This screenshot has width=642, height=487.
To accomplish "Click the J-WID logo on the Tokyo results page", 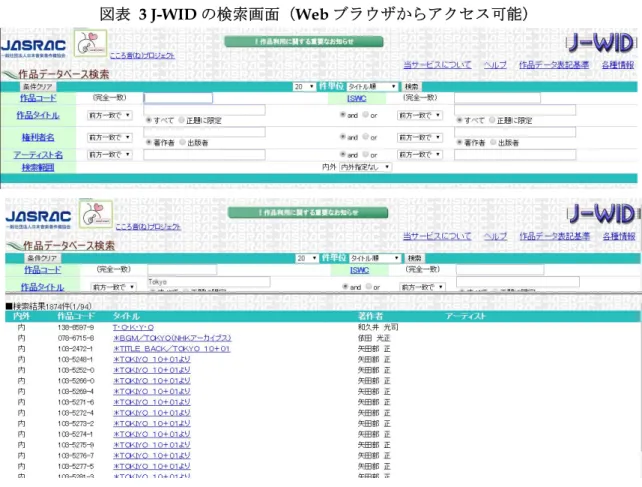I will pyautogui.click(x=602, y=214).
